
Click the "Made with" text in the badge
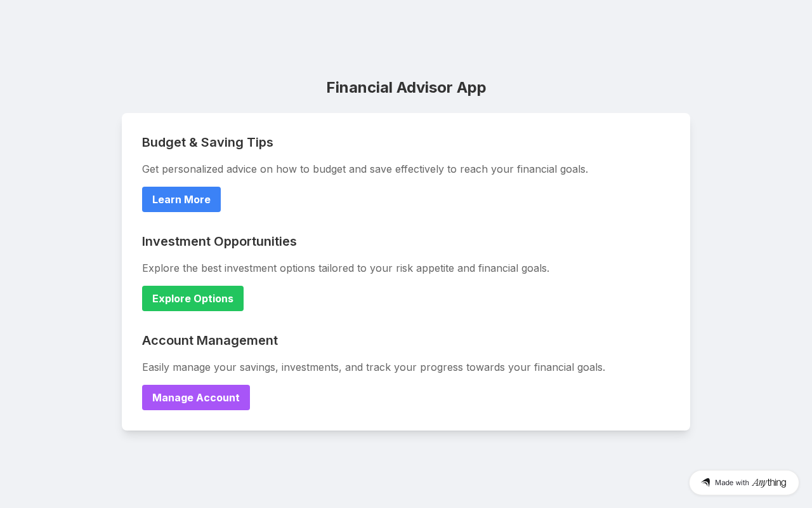click(x=732, y=483)
